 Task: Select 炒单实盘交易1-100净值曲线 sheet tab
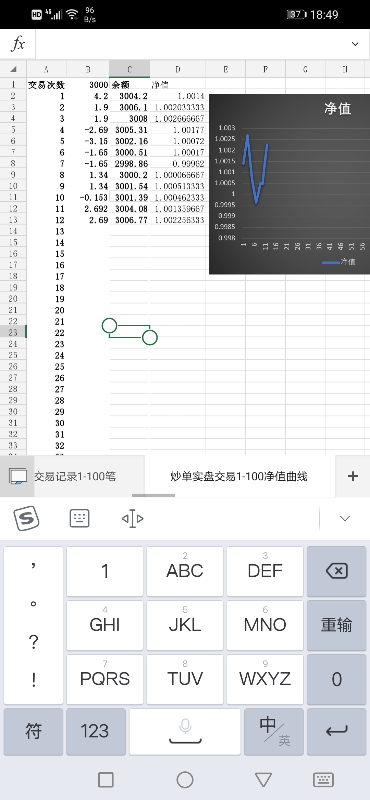click(239, 477)
